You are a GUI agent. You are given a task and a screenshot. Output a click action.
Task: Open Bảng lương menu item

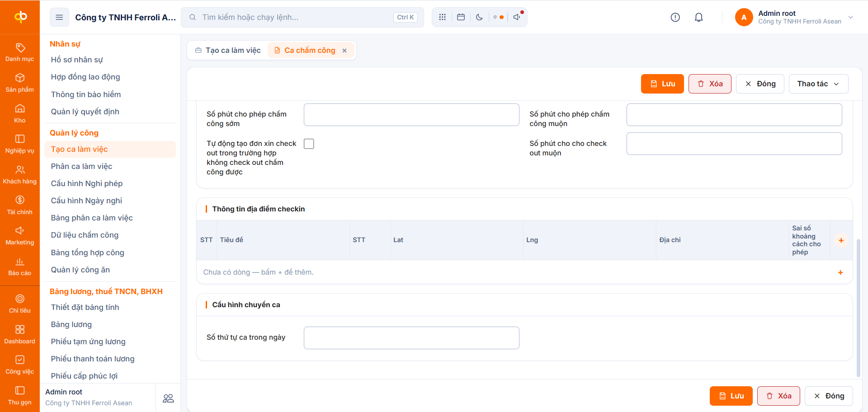[110, 324]
